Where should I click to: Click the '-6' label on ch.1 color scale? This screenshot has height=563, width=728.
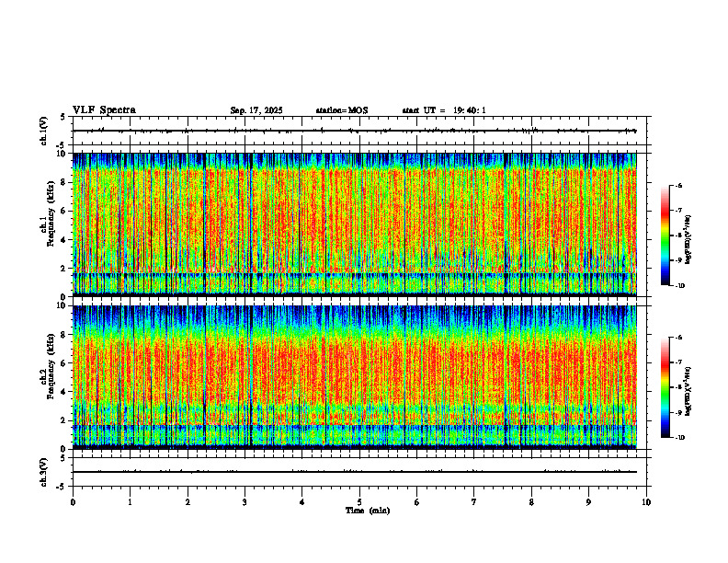tap(678, 185)
